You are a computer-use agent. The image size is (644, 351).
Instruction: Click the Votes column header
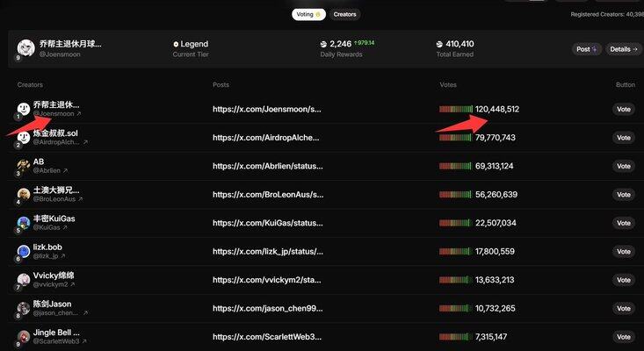point(448,84)
